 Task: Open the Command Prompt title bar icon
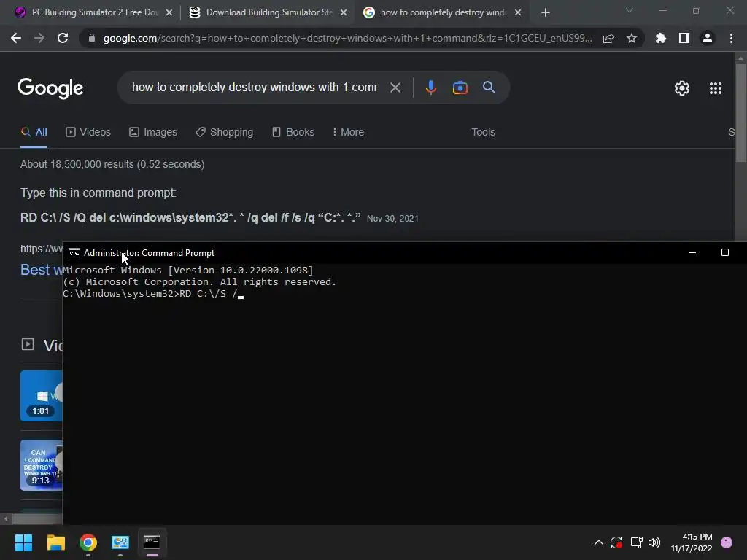pyautogui.click(x=74, y=253)
